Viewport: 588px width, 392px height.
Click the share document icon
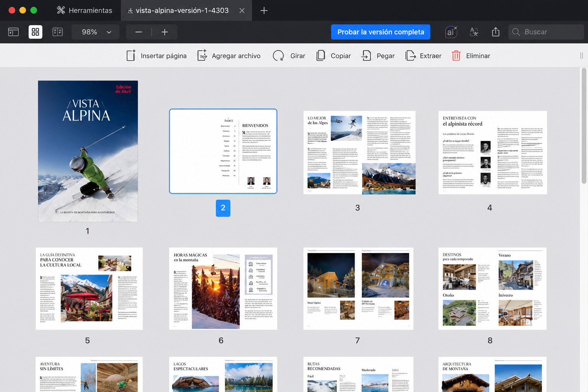pyautogui.click(x=496, y=32)
